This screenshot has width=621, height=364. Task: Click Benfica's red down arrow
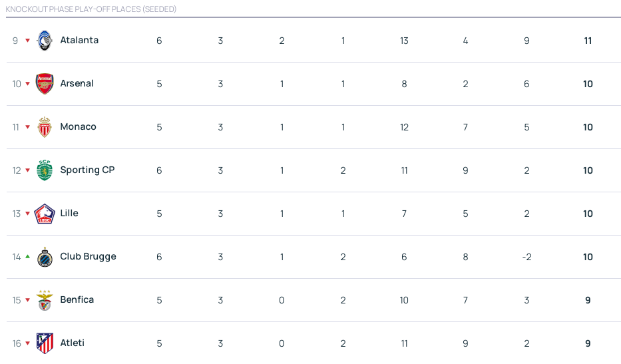pos(27,300)
